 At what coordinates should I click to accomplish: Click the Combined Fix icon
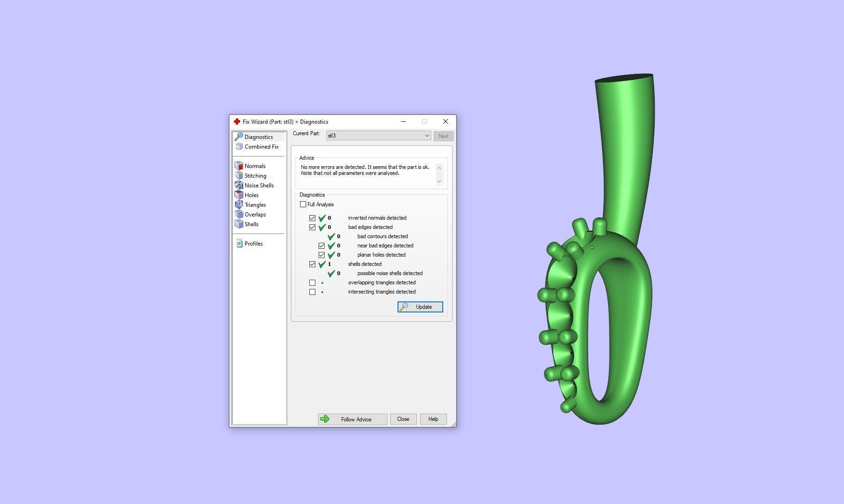click(239, 147)
